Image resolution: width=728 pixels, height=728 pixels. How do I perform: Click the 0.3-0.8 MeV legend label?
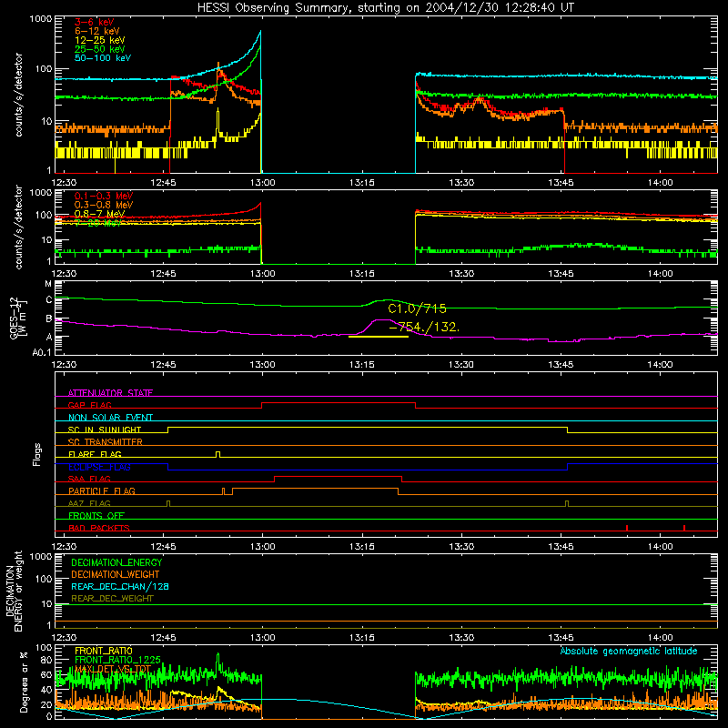104,205
